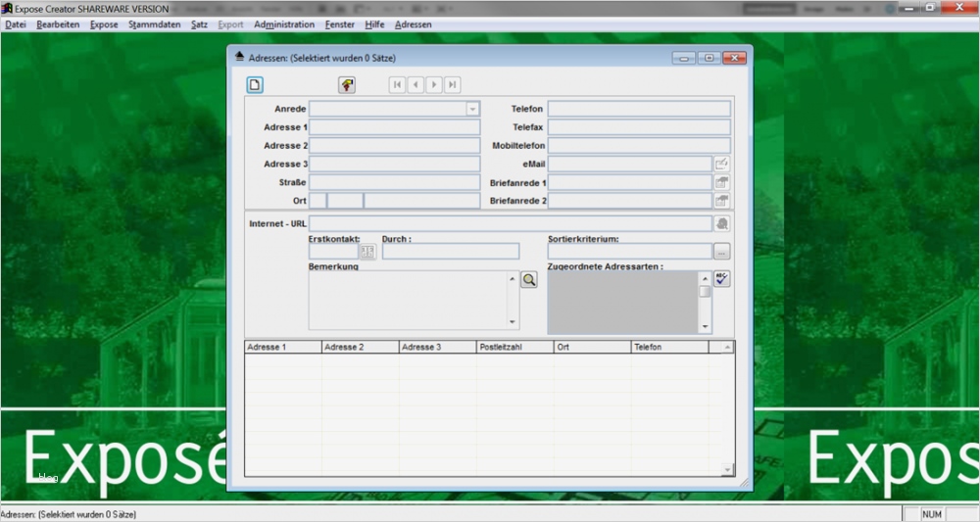Click the Telefax input field

tap(639, 127)
